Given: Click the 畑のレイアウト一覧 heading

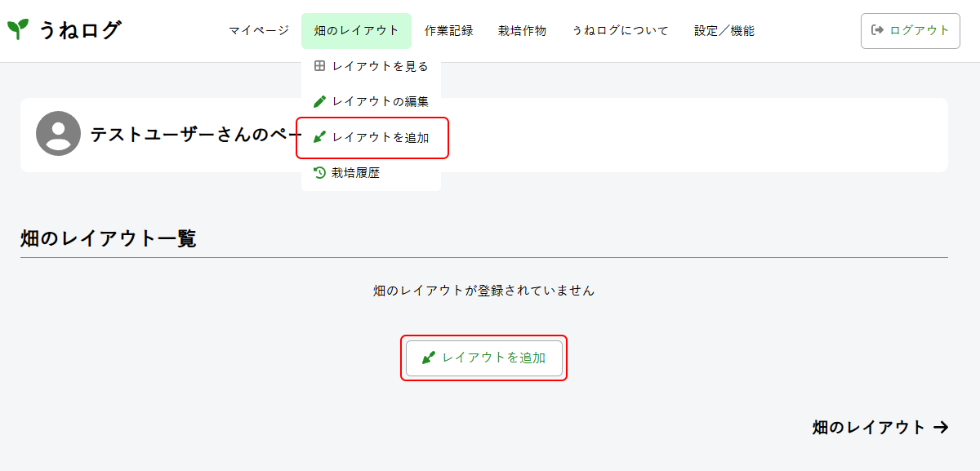Looking at the screenshot, I should [x=109, y=239].
